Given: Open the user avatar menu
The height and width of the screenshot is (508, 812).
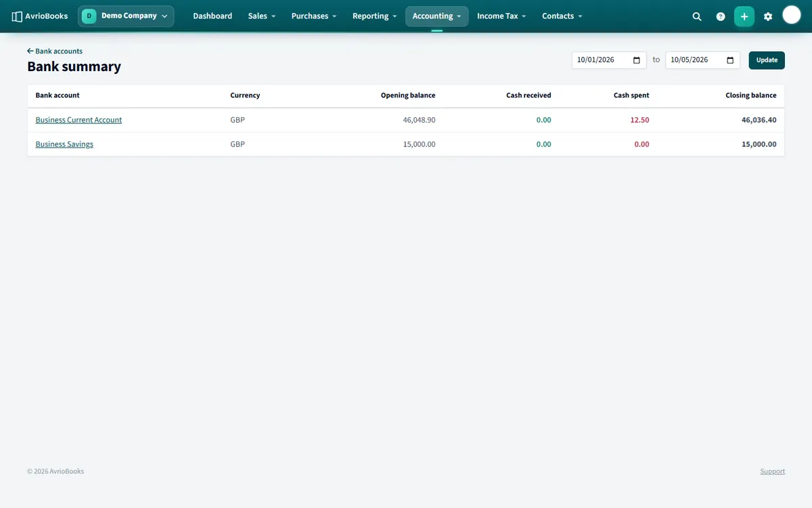Looking at the screenshot, I should point(792,15).
